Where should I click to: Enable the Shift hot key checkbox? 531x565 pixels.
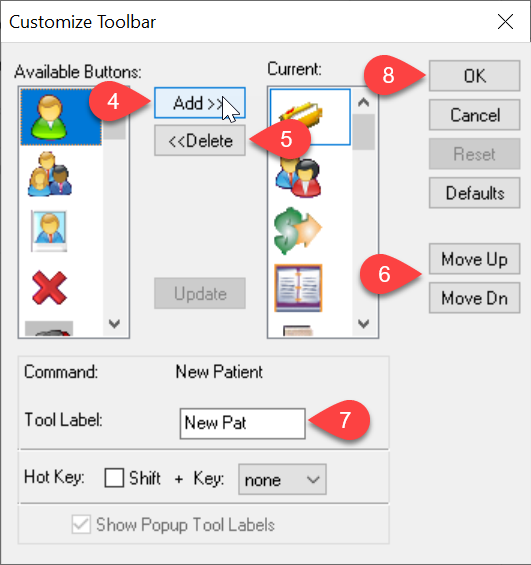pos(114,478)
